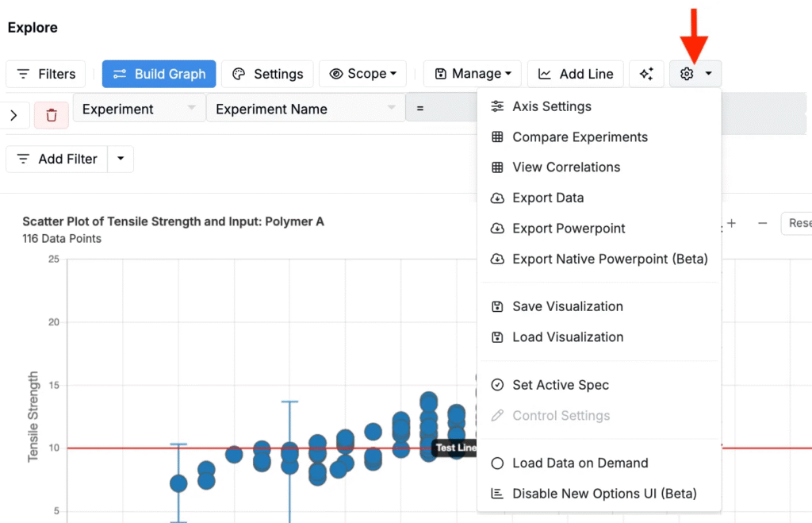
Task: Click Save Visualization menu entry
Action: pyautogui.click(x=568, y=306)
